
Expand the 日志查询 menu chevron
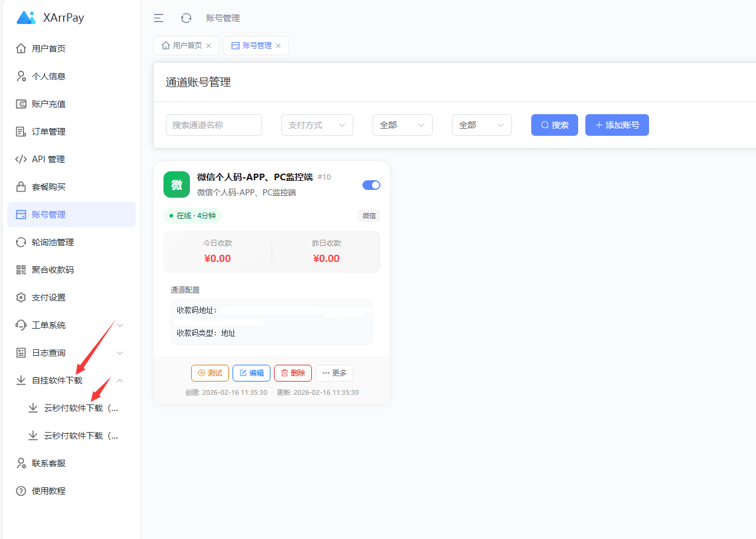tap(120, 353)
